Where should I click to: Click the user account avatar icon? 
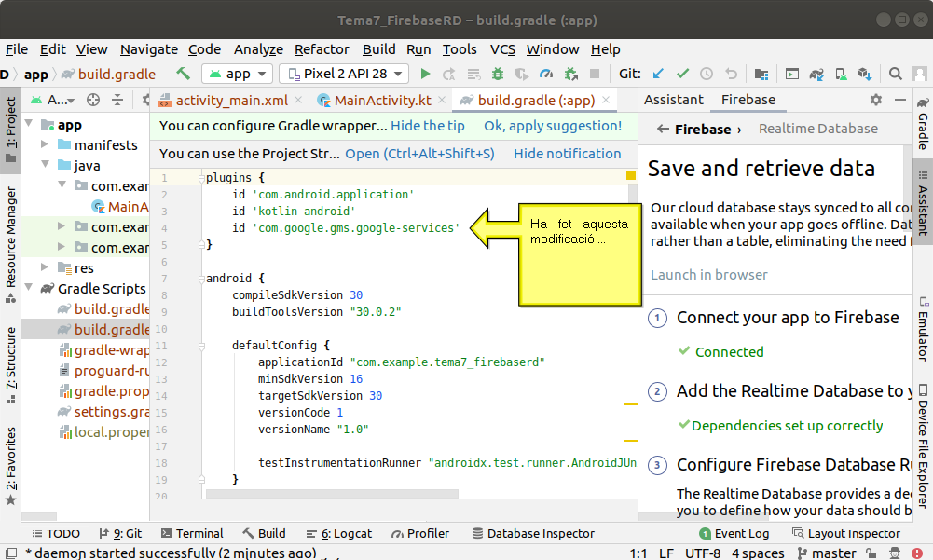(920, 74)
